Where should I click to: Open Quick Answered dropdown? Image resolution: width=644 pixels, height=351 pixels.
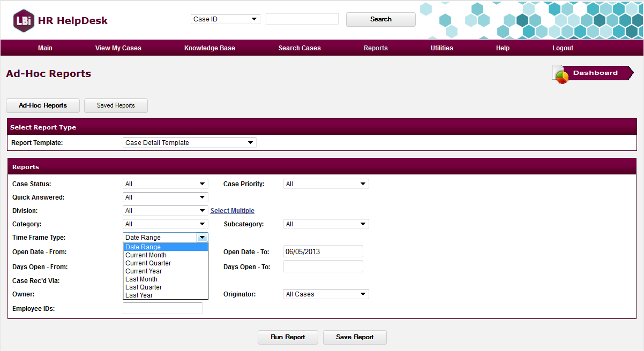coord(166,197)
